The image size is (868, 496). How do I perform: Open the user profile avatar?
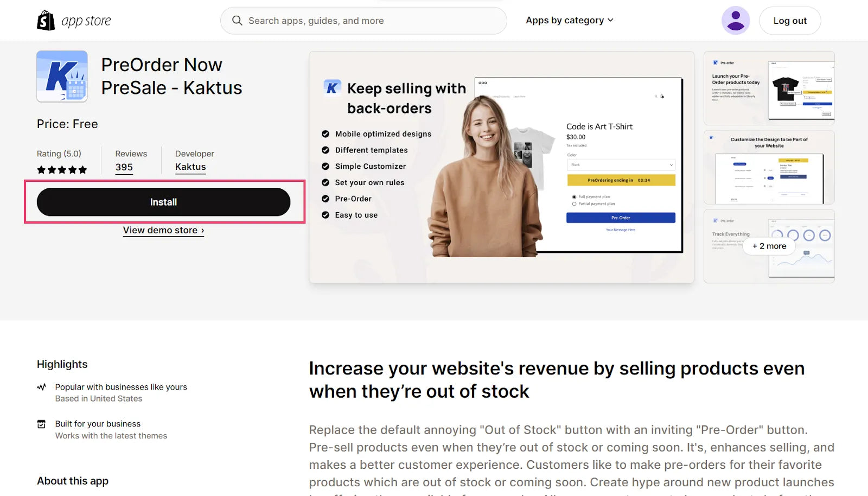click(735, 21)
